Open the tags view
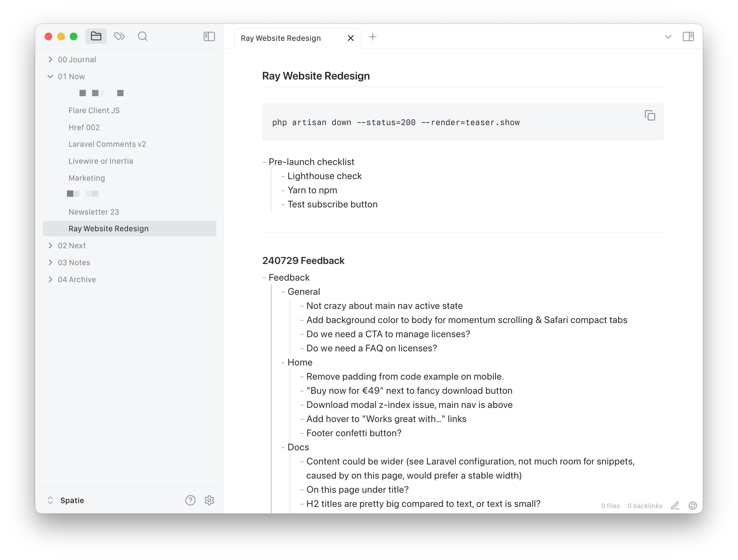The width and height of the screenshot is (738, 560). coord(119,36)
